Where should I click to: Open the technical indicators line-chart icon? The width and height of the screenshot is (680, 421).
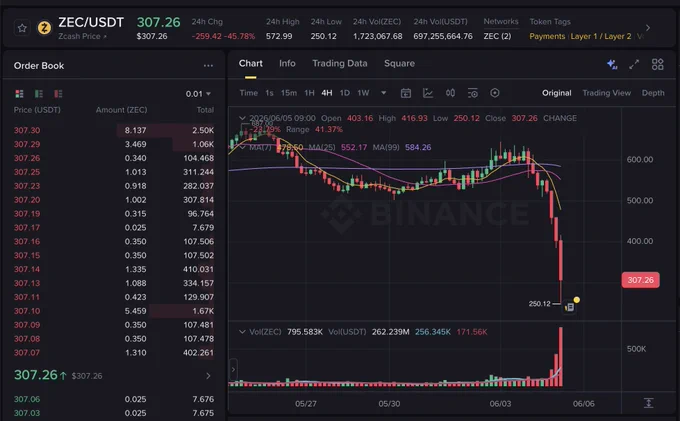click(428, 93)
